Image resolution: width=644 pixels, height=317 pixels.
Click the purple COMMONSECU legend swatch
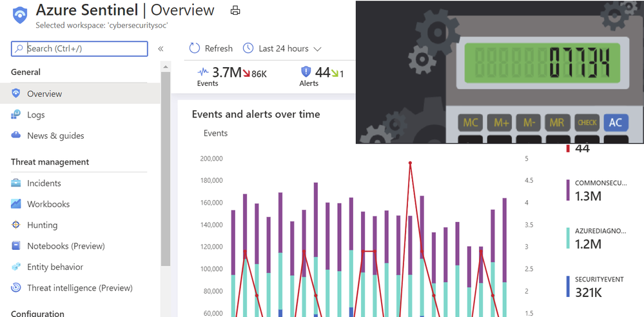point(568,190)
